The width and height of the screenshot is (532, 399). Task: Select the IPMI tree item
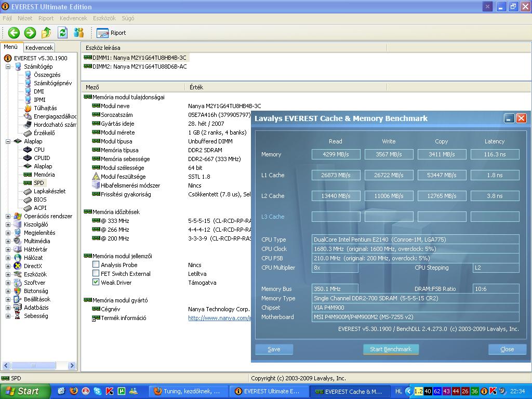click(x=39, y=100)
